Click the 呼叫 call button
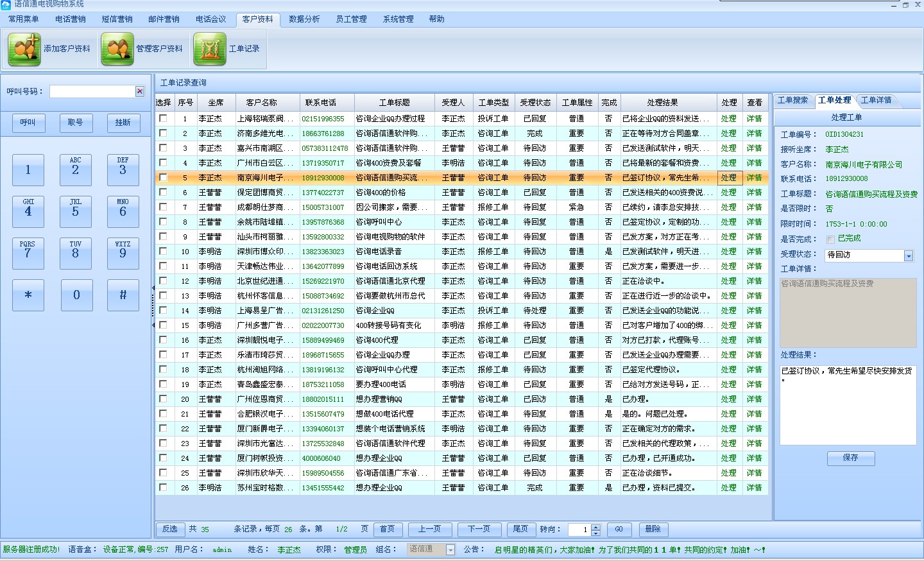This screenshot has height=561, width=924. 28,123
